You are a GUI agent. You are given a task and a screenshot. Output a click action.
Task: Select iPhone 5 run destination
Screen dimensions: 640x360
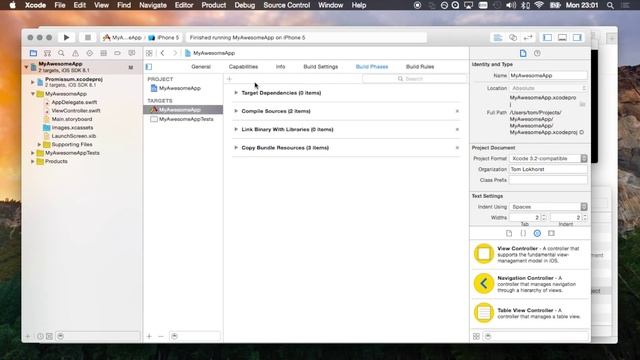164,38
